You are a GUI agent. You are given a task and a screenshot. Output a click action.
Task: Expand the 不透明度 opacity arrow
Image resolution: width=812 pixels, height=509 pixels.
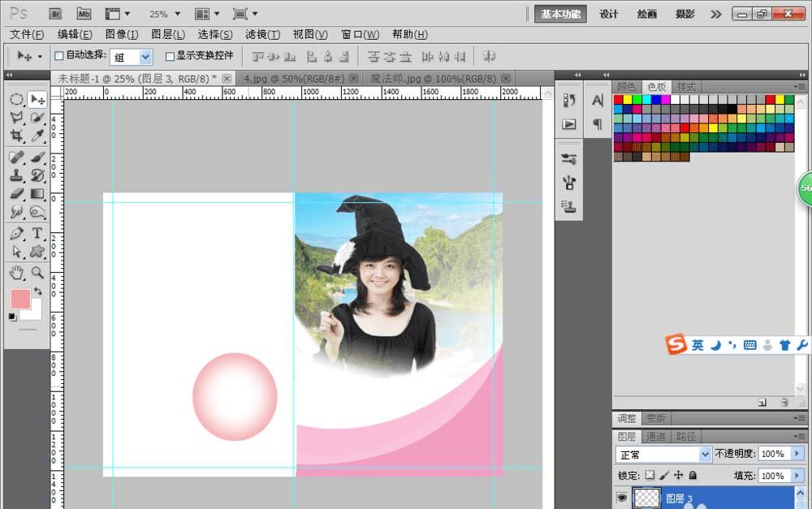(797, 454)
